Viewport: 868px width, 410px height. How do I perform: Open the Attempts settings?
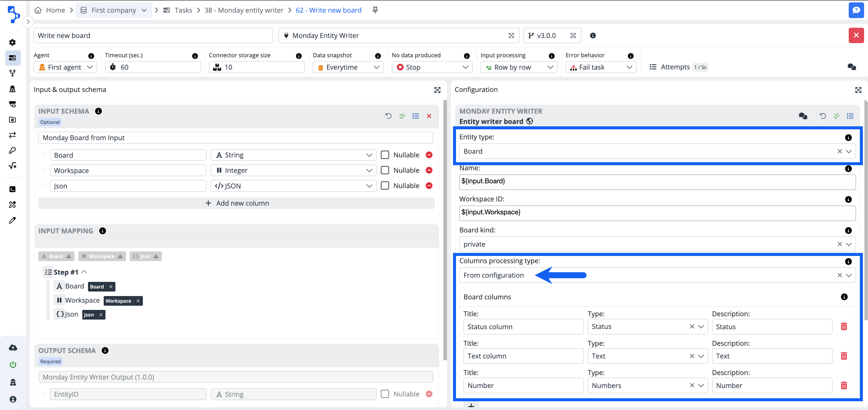pos(675,67)
